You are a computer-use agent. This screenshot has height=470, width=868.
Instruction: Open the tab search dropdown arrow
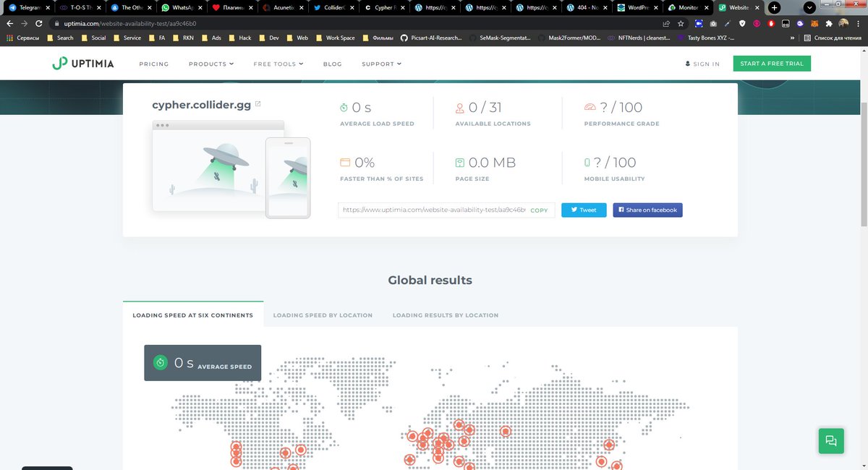pos(810,7)
